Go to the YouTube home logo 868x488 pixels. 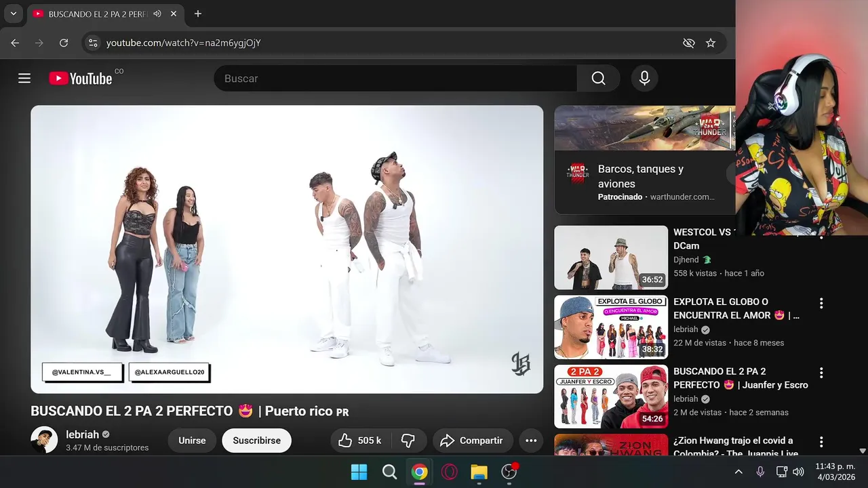[80, 79]
